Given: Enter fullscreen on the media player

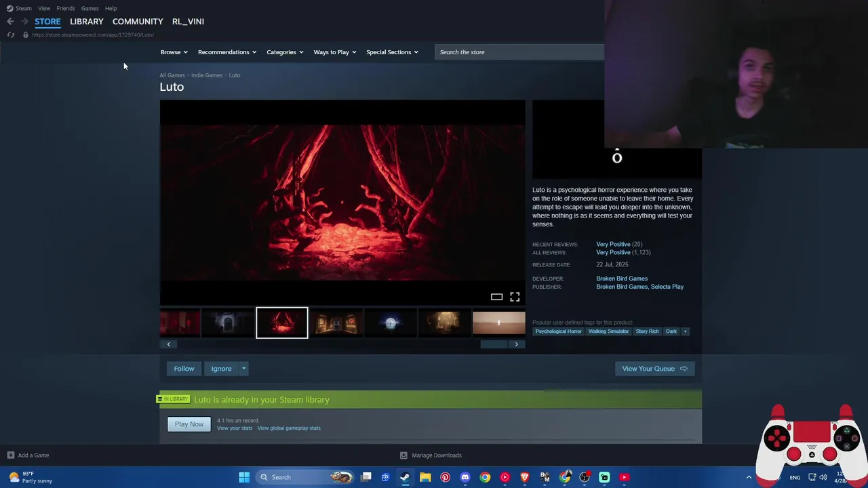Looking at the screenshot, I should (x=515, y=297).
